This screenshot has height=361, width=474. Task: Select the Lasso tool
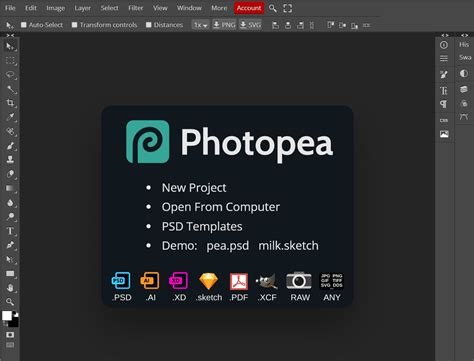click(x=10, y=75)
